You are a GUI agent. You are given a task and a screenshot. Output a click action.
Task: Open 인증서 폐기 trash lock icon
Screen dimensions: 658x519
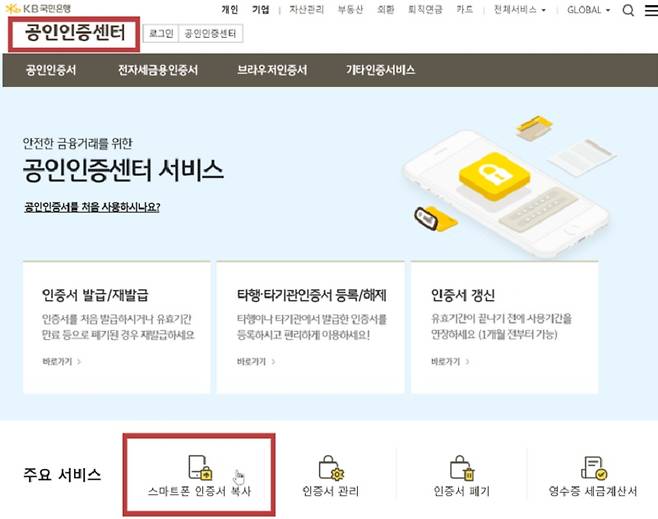(462, 467)
